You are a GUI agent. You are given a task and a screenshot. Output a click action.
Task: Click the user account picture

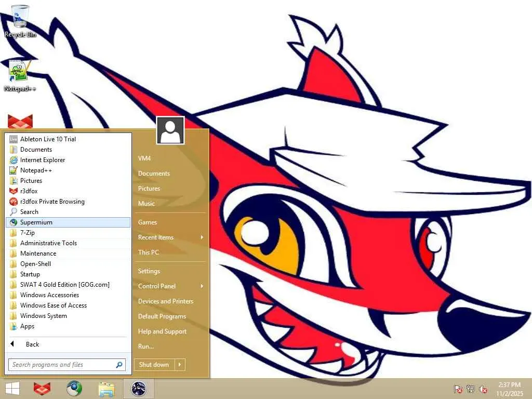(x=170, y=130)
